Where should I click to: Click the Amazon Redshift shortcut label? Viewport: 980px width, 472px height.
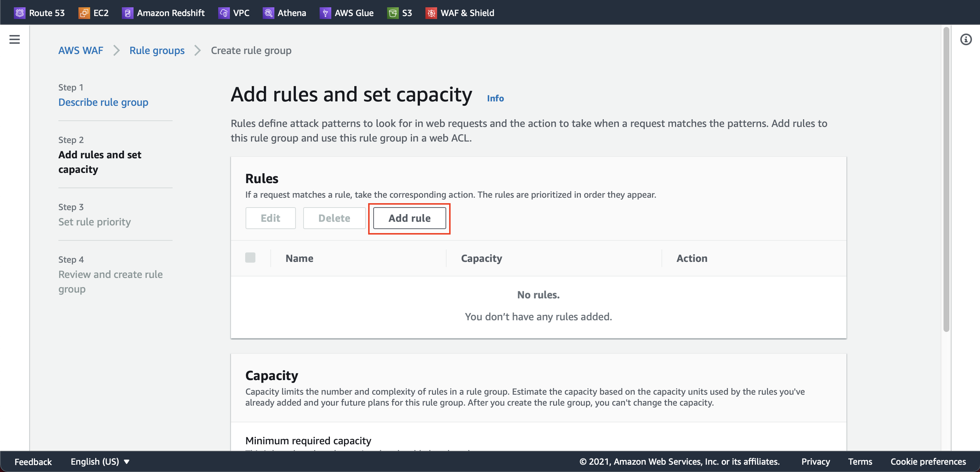(171, 13)
